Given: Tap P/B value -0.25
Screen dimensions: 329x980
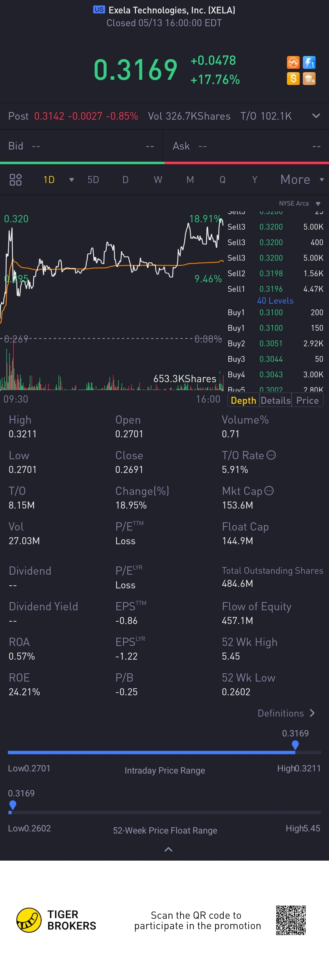Looking at the screenshot, I should coord(126,692).
